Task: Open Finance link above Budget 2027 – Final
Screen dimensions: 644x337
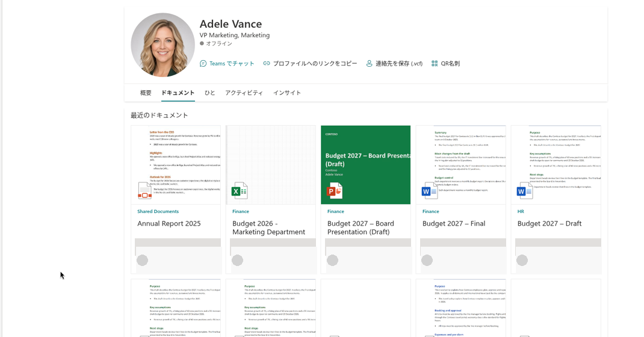Action: point(430,211)
